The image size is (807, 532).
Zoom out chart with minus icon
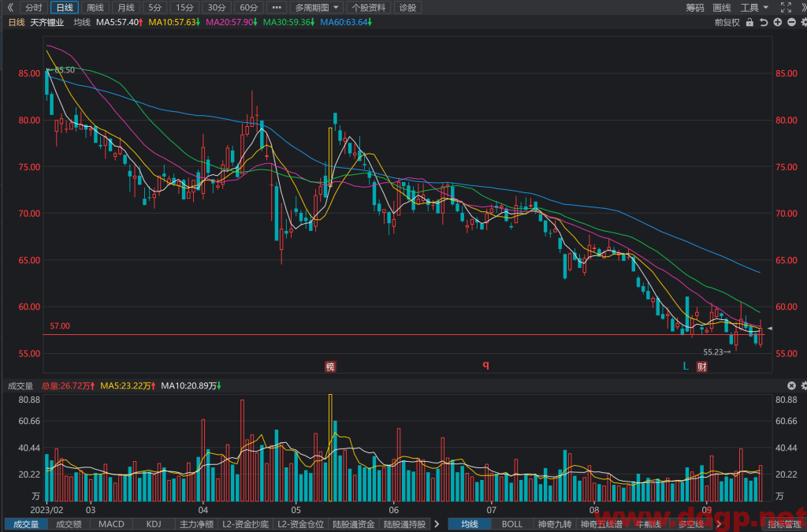click(x=791, y=22)
